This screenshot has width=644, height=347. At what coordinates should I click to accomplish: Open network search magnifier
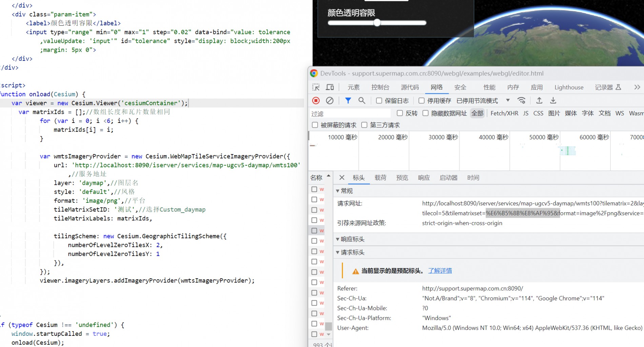(362, 101)
